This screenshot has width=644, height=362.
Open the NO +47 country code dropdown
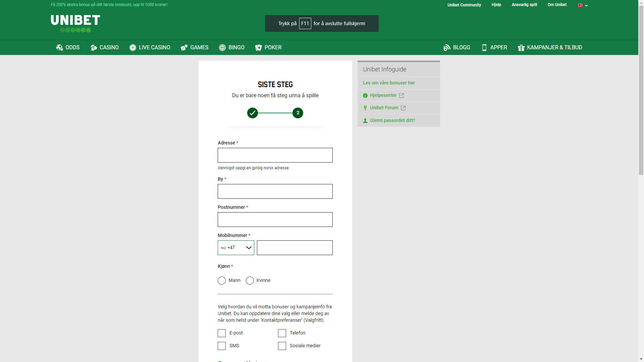(x=236, y=248)
